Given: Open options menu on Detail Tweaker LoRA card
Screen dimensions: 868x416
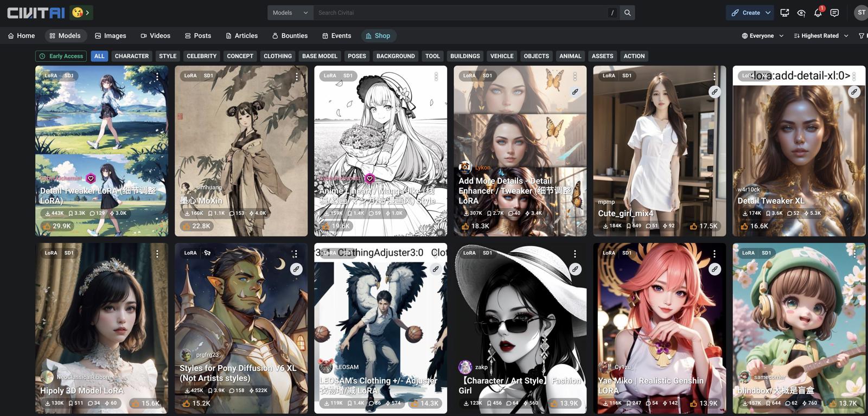Looking at the screenshot, I should pos(157,77).
